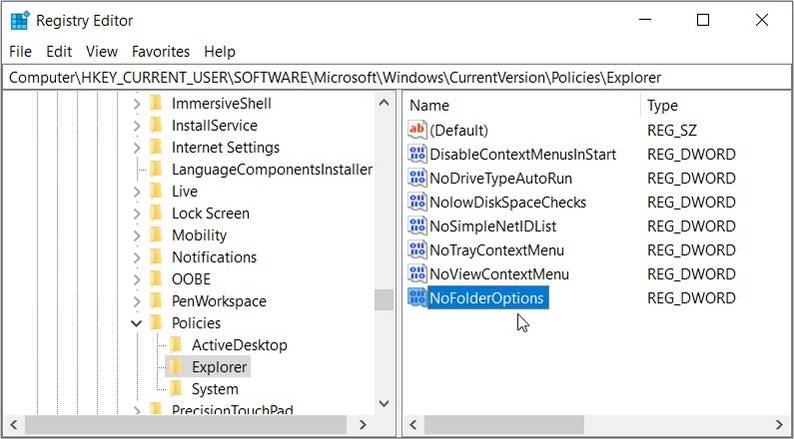Click the (Default) string value icon
This screenshot has width=794, height=439.
pyautogui.click(x=417, y=130)
